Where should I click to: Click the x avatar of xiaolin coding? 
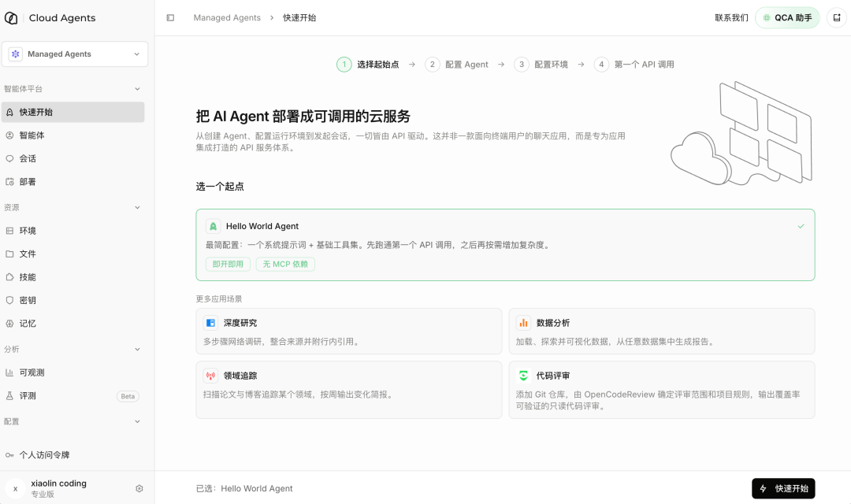click(15, 489)
